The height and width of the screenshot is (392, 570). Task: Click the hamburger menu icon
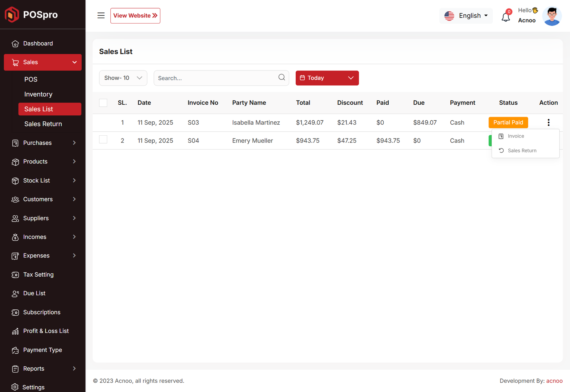coord(101,16)
